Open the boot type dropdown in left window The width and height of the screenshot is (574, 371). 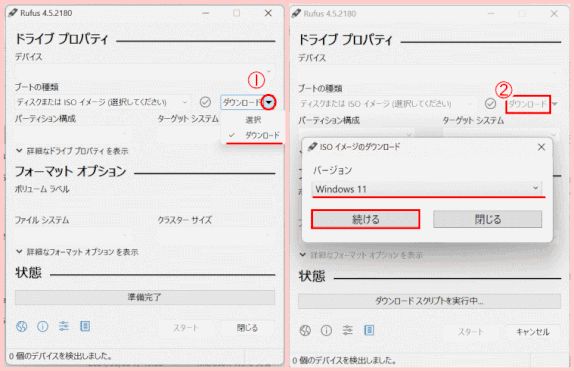click(103, 102)
